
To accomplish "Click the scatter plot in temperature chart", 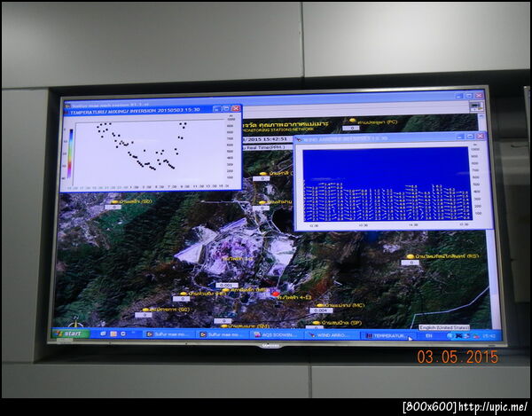I will tap(149, 152).
